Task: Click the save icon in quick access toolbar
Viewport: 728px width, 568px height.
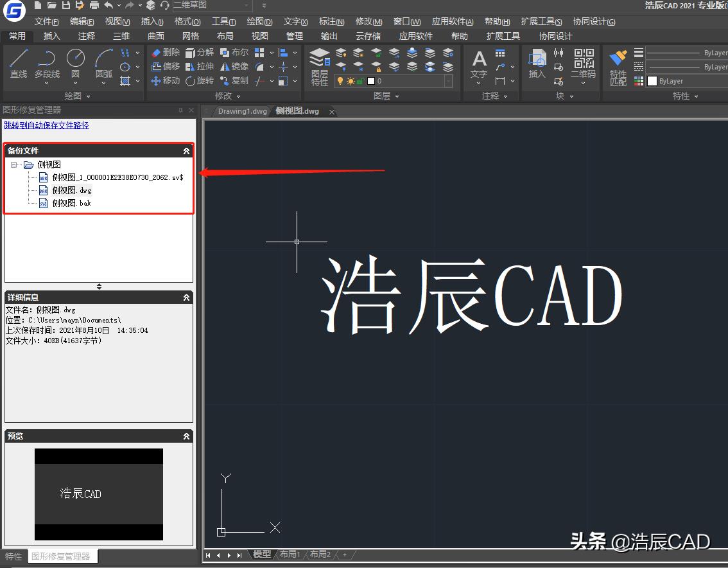Action: click(66, 5)
